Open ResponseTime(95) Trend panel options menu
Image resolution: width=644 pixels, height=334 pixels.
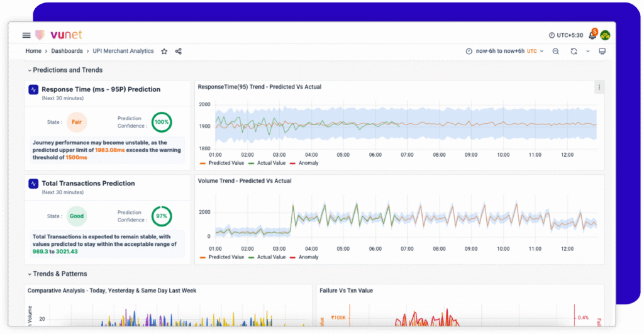tap(599, 87)
